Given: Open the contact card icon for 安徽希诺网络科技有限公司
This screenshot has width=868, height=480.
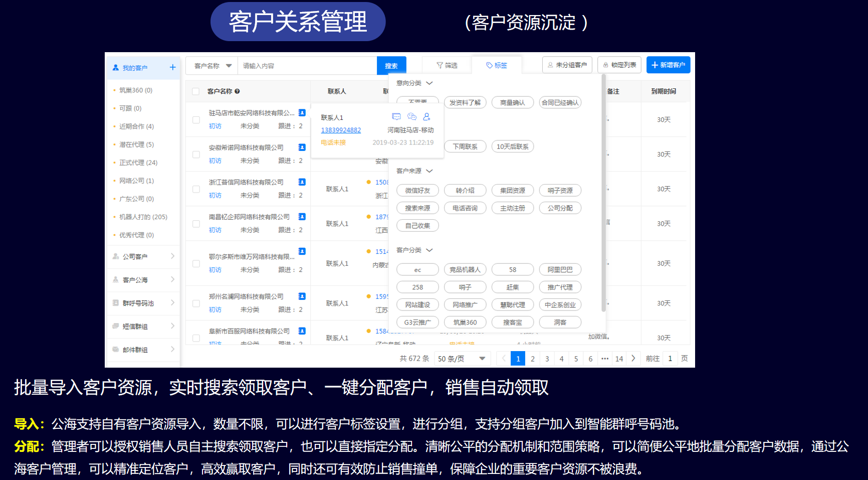Looking at the screenshot, I should pos(302,147).
